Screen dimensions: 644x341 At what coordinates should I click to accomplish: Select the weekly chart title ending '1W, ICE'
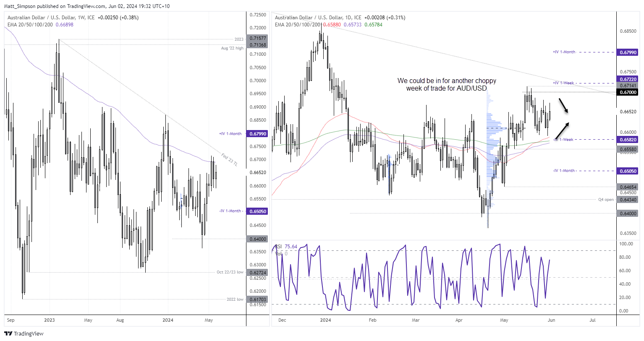[51, 18]
